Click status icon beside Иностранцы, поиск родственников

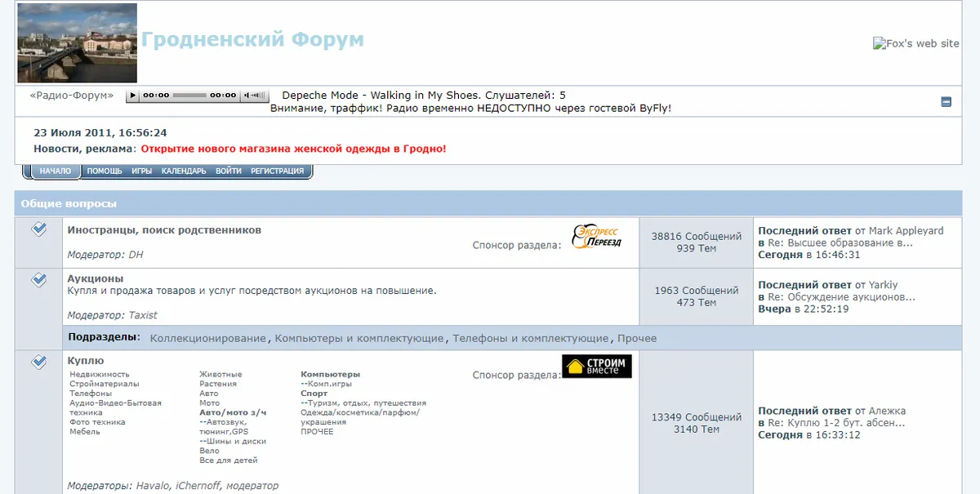(39, 230)
